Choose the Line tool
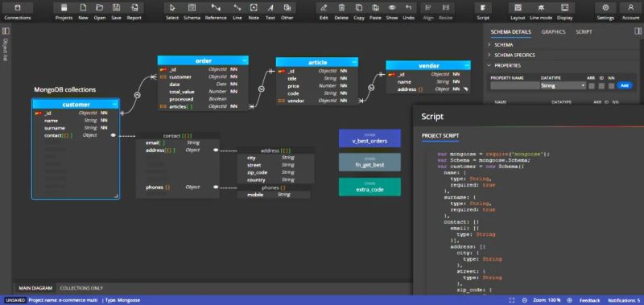This screenshot has width=644, height=305. pyautogui.click(x=237, y=11)
